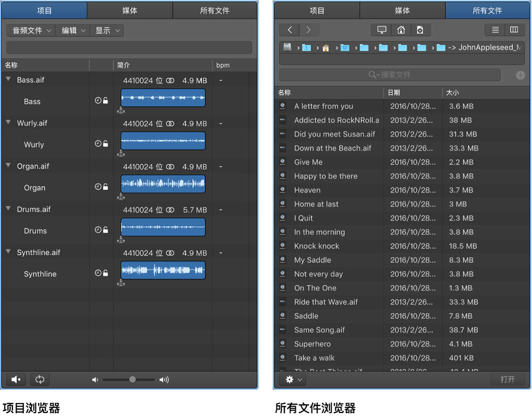Viewport: 532px width, 417px height.
Task: Open the Music disc location icon
Action: pyautogui.click(x=421, y=30)
